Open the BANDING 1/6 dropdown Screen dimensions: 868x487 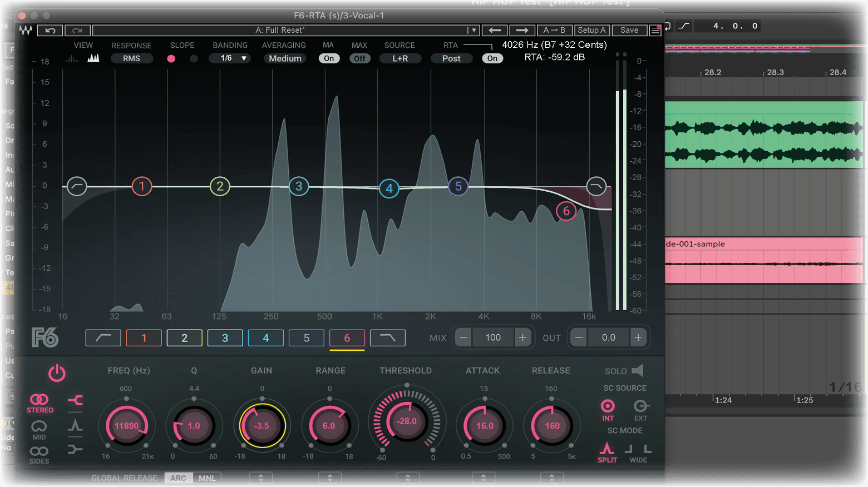(230, 58)
